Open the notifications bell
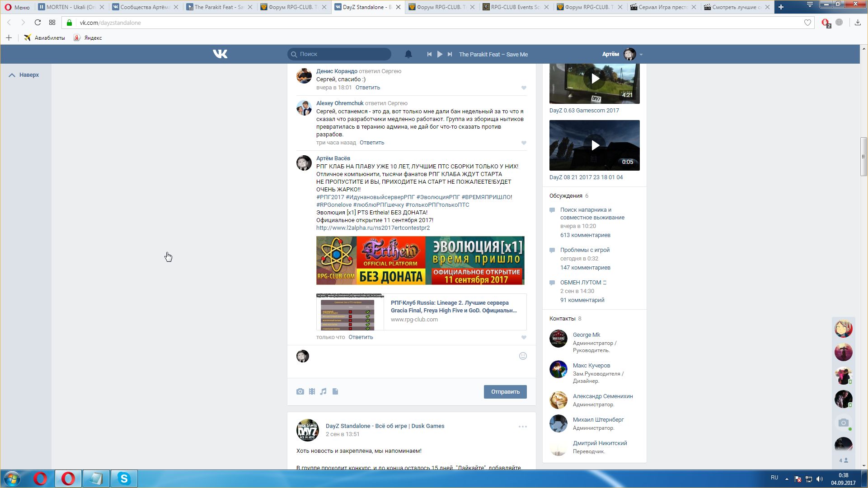This screenshot has height=488, width=868. pyautogui.click(x=408, y=54)
